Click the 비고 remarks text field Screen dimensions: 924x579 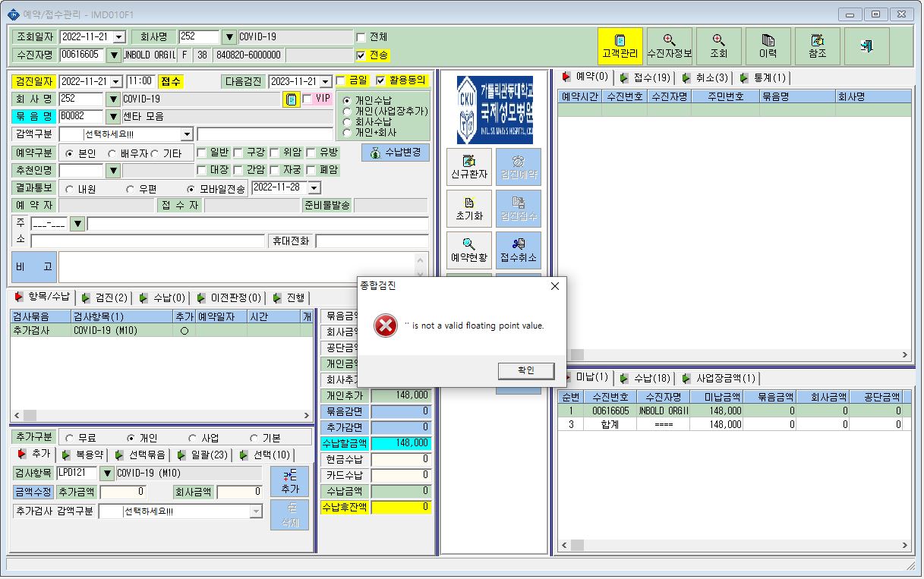tap(243, 266)
